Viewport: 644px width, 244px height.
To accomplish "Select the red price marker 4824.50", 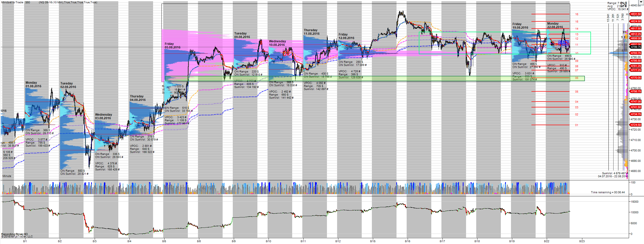I will (x=636, y=21).
